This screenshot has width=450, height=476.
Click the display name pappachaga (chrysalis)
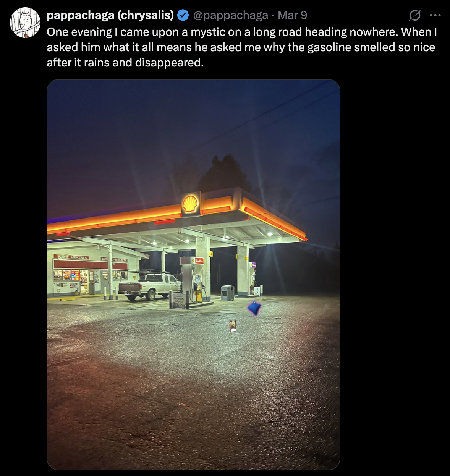(x=110, y=15)
